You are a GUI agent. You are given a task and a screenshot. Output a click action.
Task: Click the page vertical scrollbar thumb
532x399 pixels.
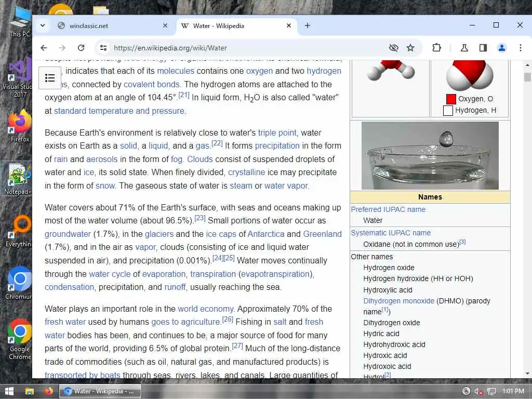[x=527, y=77]
